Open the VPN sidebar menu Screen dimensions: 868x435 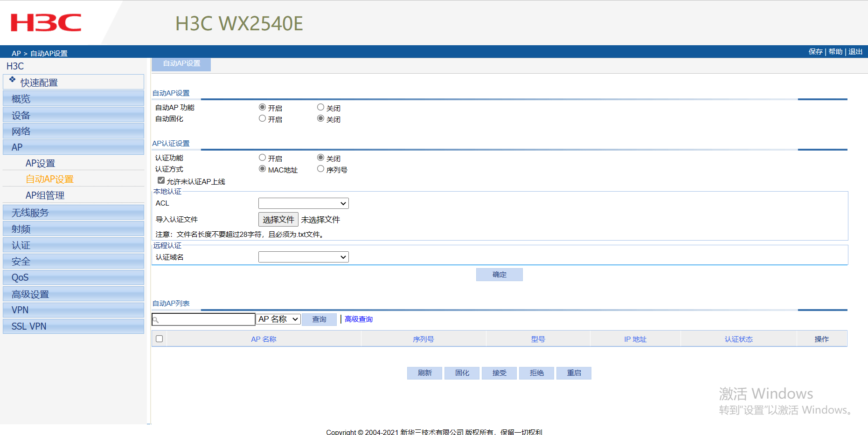click(73, 310)
